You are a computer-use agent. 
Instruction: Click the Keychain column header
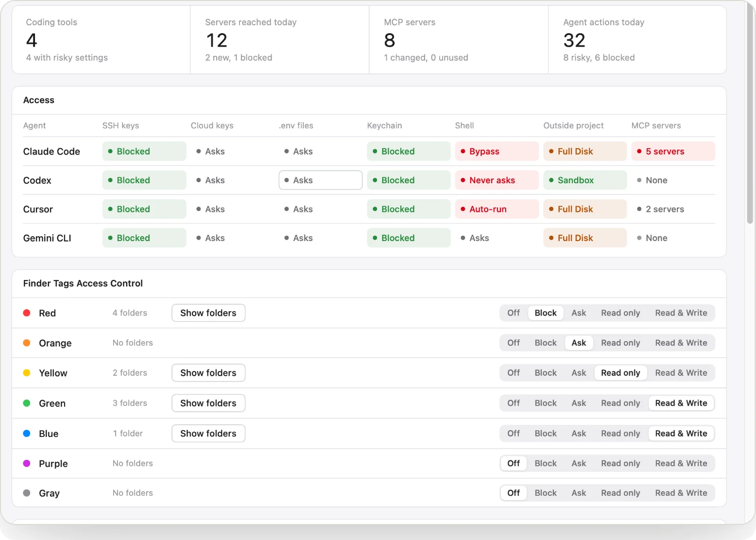click(384, 125)
